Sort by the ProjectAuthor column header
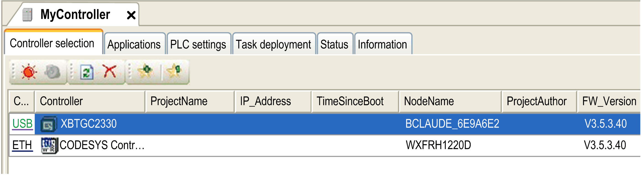Viewport: 644px width, 179px height. pyautogui.click(x=539, y=101)
